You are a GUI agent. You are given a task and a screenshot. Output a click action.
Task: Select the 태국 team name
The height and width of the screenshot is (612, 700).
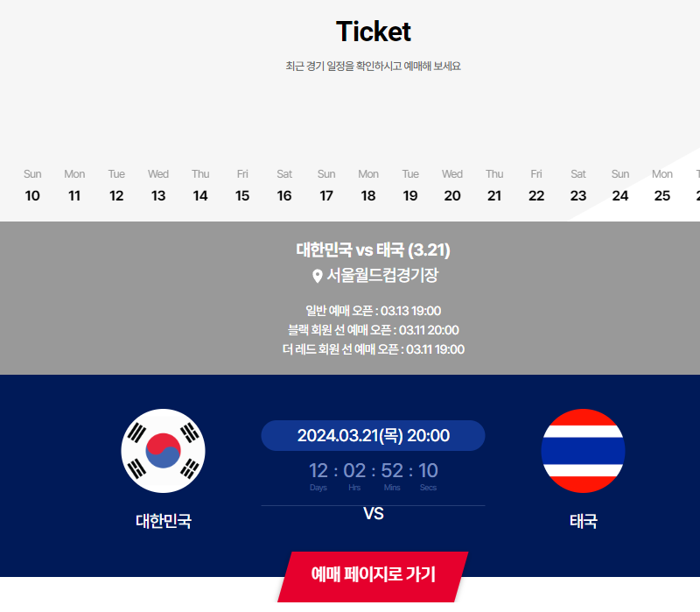tap(584, 521)
